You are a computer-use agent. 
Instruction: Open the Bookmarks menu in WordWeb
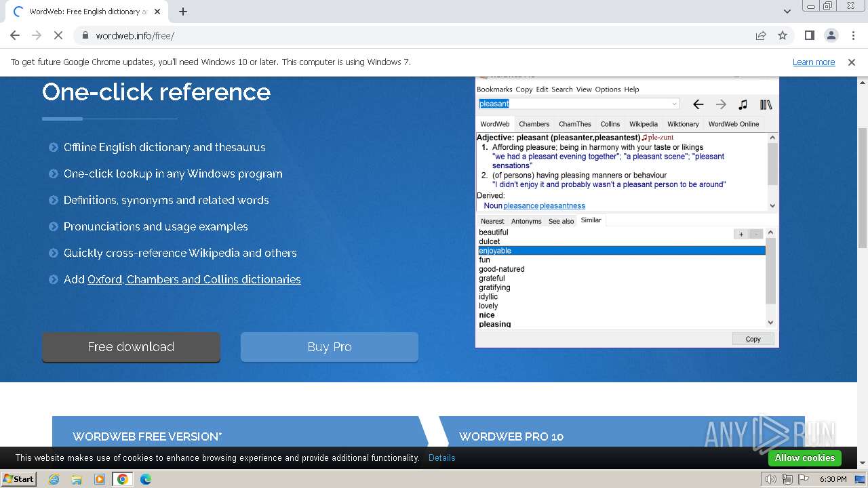[494, 89]
